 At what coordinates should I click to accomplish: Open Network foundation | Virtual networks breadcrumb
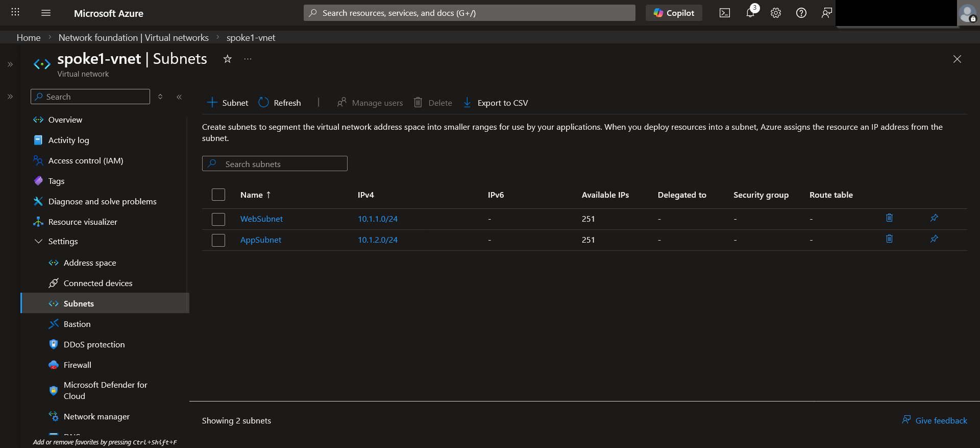point(134,37)
